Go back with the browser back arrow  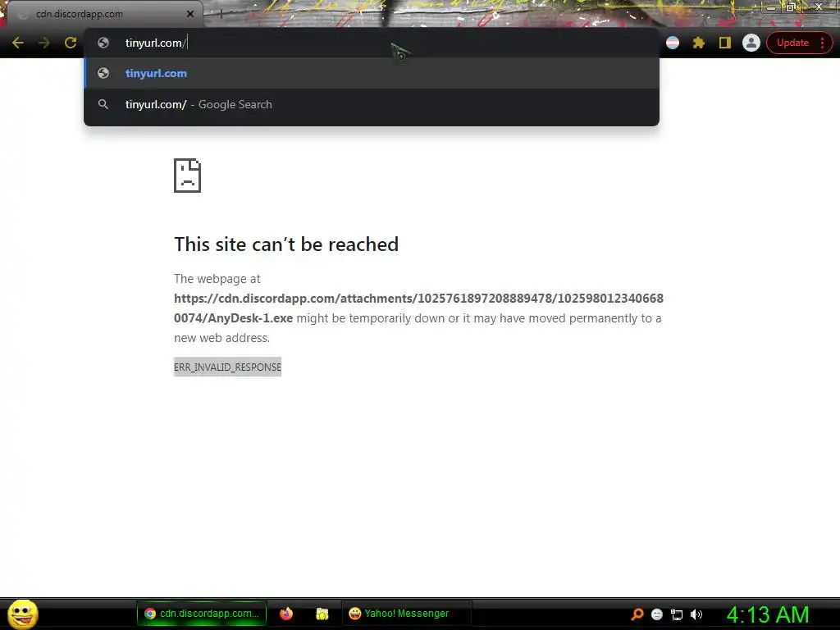(x=18, y=43)
